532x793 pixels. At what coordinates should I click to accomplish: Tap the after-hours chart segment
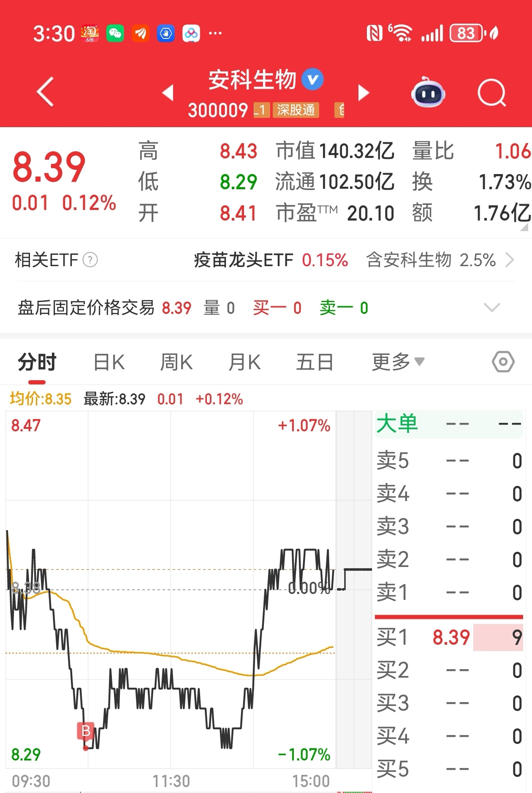click(354, 589)
